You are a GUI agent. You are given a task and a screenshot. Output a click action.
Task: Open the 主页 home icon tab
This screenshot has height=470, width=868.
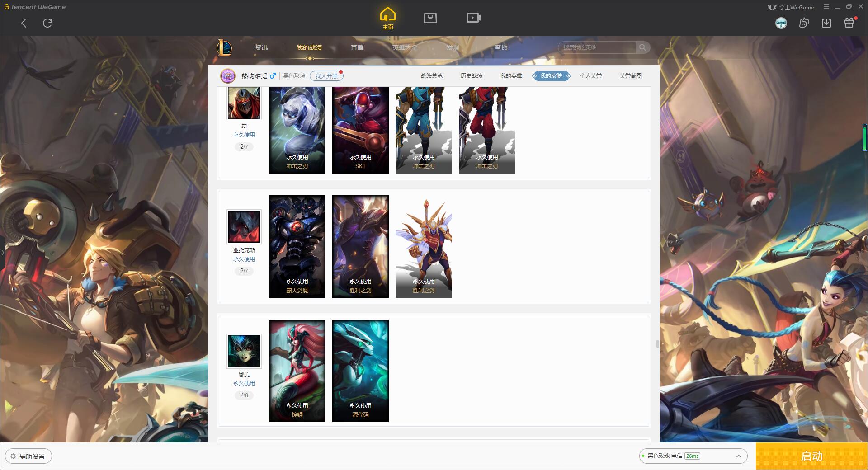(388, 18)
